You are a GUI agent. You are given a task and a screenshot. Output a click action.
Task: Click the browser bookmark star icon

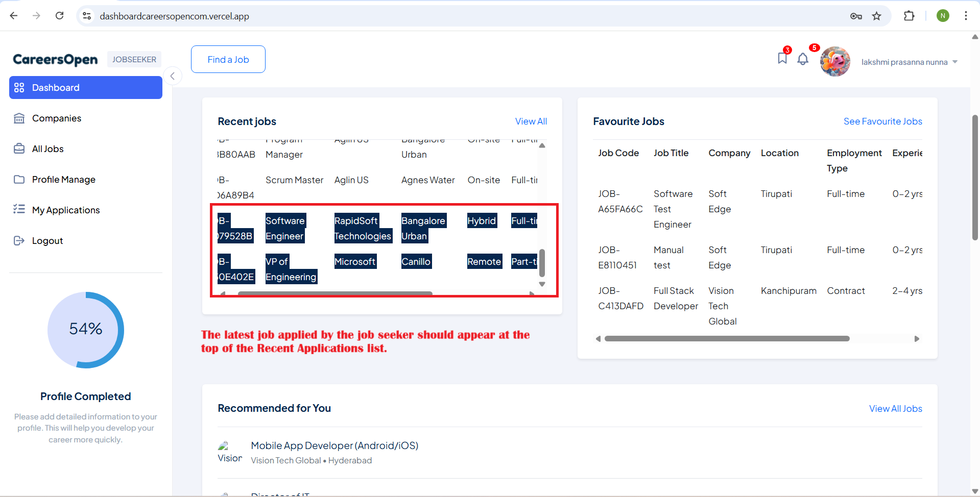coord(877,16)
